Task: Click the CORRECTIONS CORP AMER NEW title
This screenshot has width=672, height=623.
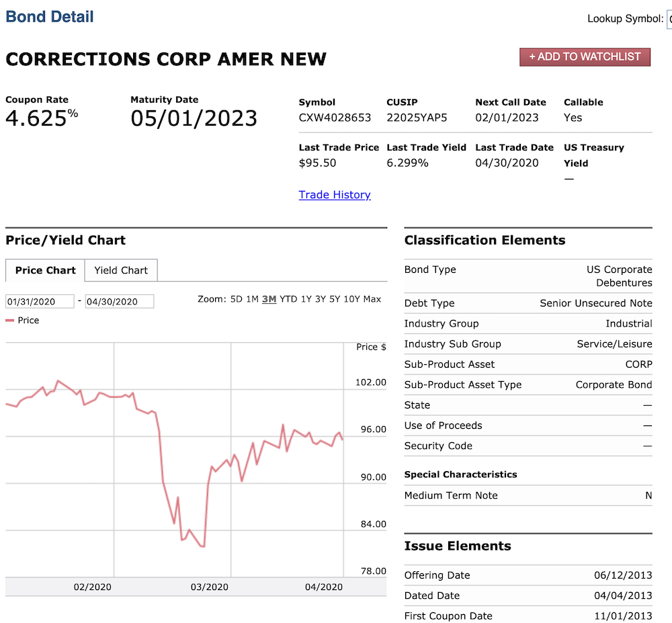Action: [166, 59]
